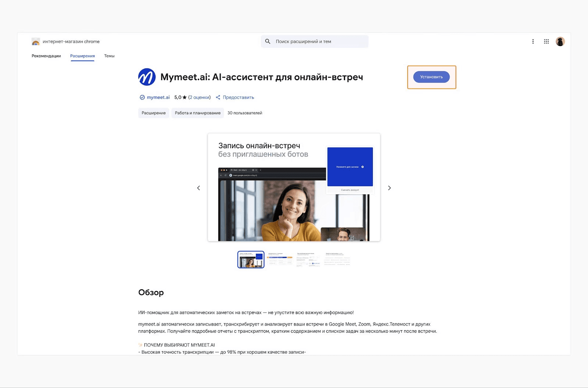This screenshot has height=388, width=588.
Task: Click the share icon beside Предоставить
Action: 218,97
